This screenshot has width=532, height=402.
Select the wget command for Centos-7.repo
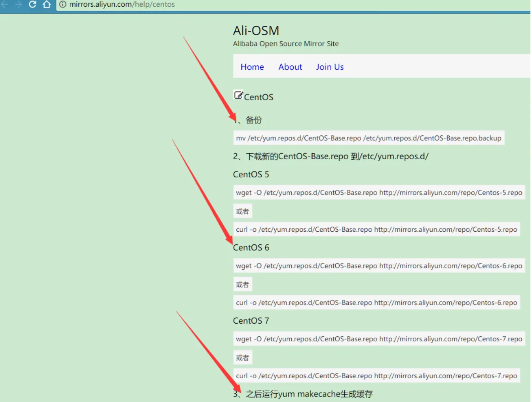point(379,339)
